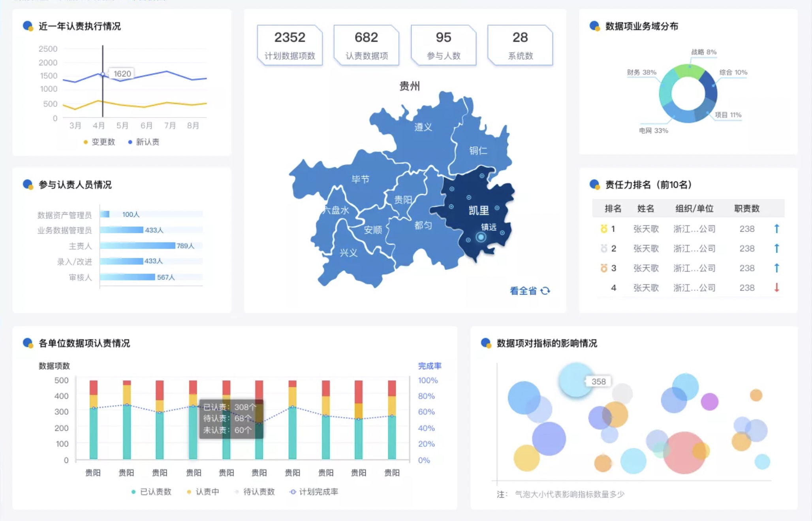The image size is (812, 521).
Task: Select the 认责数据项 682 stat card
Action: 366,45
